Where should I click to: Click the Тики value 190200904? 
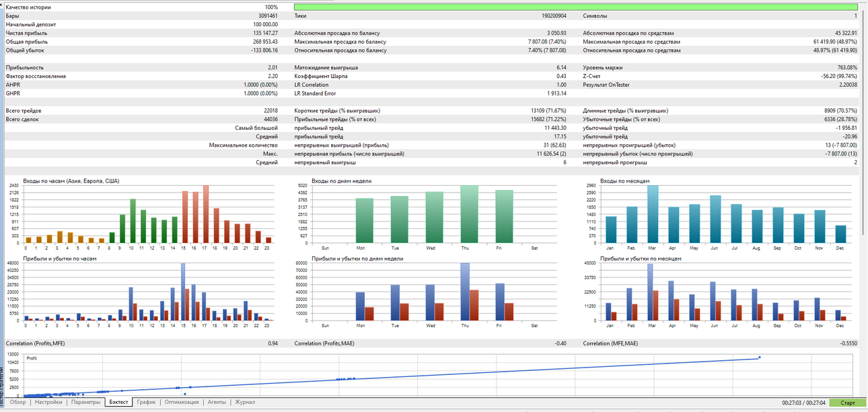(554, 15)
